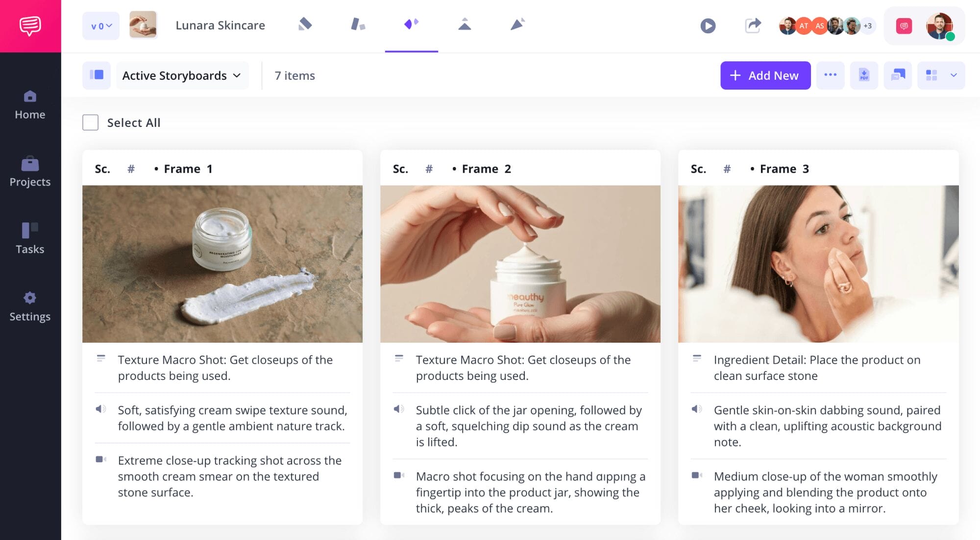
Task: Switch to the triangle-with-bar tab icon
Action: coord(465,24)
